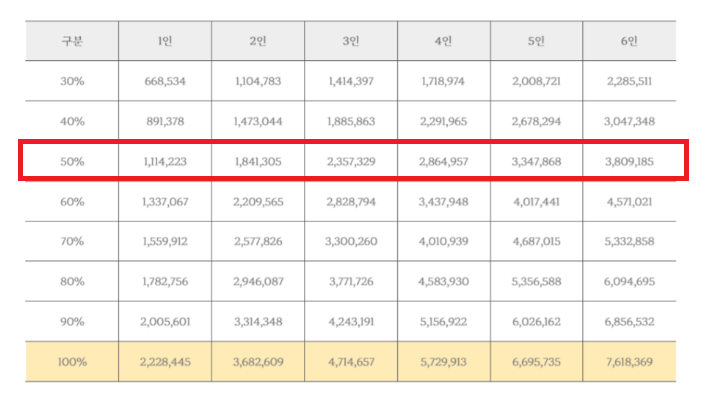This screenshot has width=725, height=395.
Task: Click the value 4,243,191
Action: pos(351,322)
